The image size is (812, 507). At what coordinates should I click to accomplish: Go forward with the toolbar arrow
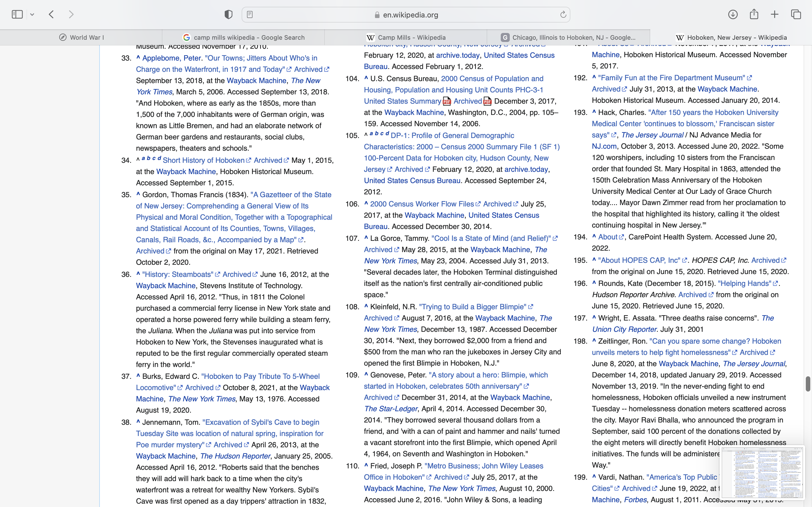(x=71, y=14)
